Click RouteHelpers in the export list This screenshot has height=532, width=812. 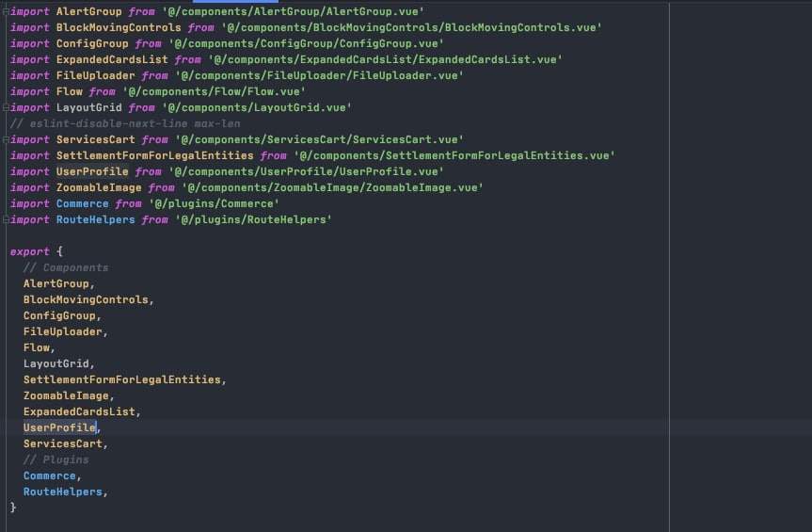pos(63,492)
